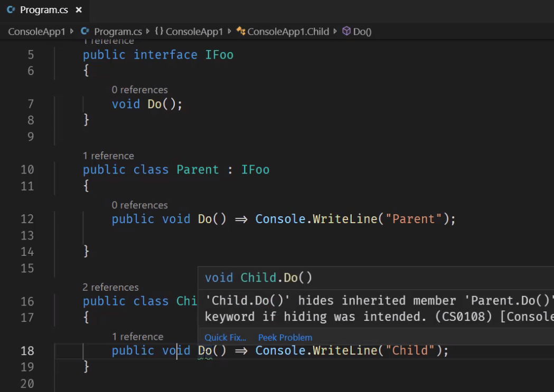554x392 pixels.
Task: Click 0 references lens above Parent Do method
Action: [139, 205]
